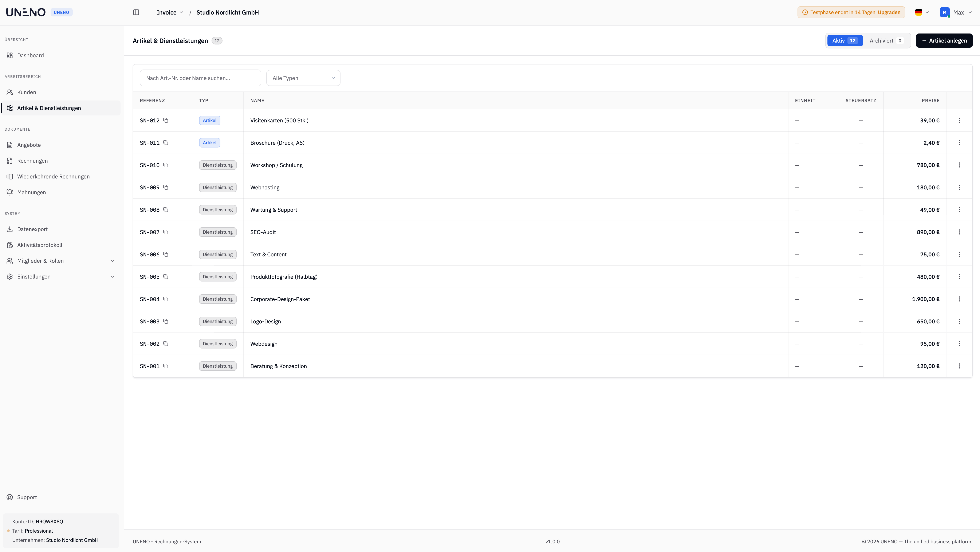Viewport: 980px width, 552px height.
Task: Open row actions for SEO-Audit
Action: point(960,232)
